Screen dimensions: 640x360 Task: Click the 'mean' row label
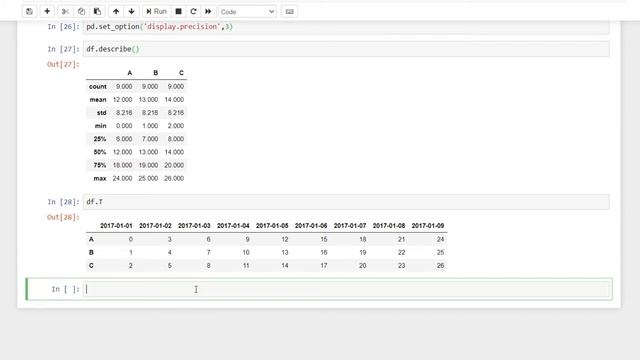(x=98, y=100)
